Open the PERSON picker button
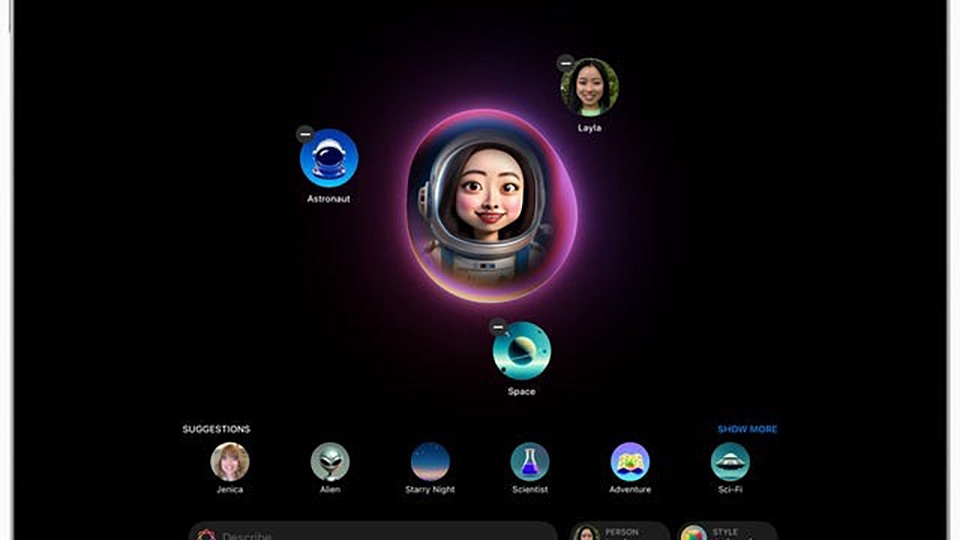The height and width of the screenshot is (540, 960). pyautogui.click(x=620, y=531)
